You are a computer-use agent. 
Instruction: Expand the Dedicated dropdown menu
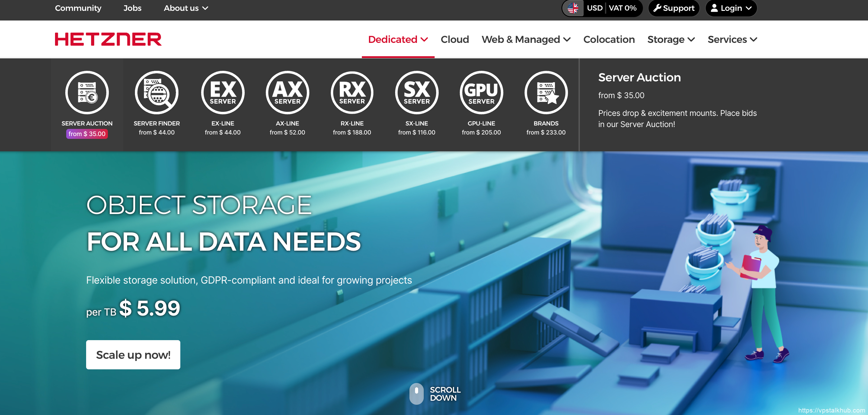pyautogui.click(x=398, y=39)
